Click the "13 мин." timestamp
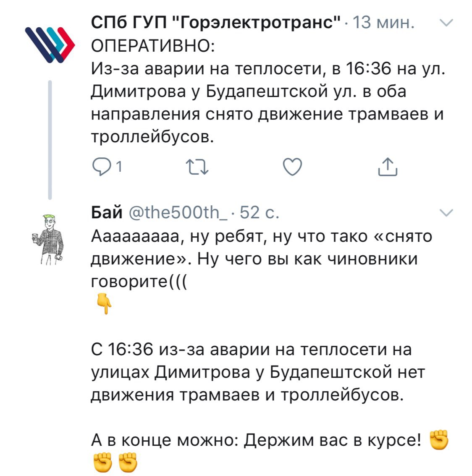The width and height of the screenshot is (472, 476). point(383,23)
